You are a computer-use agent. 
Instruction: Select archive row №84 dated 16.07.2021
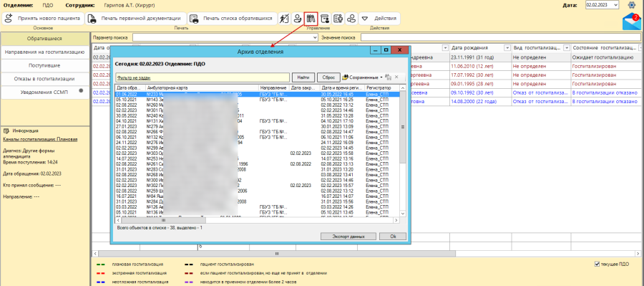(x=257, y=196)
